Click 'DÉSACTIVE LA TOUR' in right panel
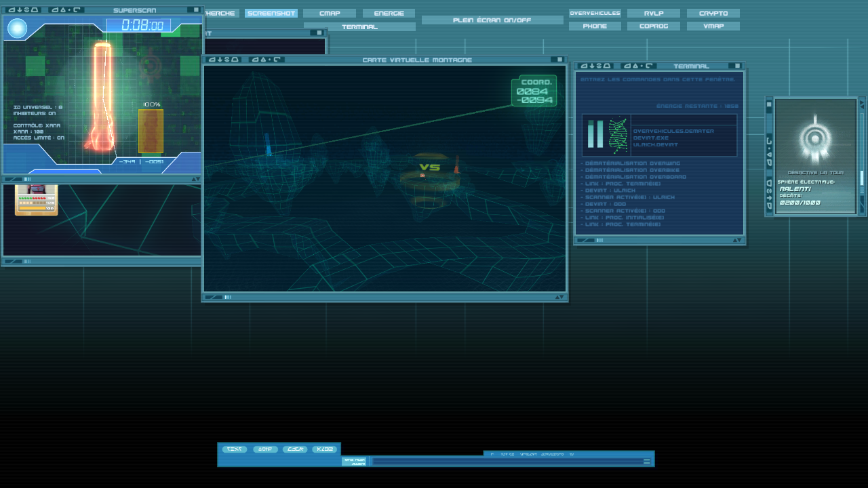Image resolution: width=868 pixels, height=488 pixels. (x=816, y=172)
